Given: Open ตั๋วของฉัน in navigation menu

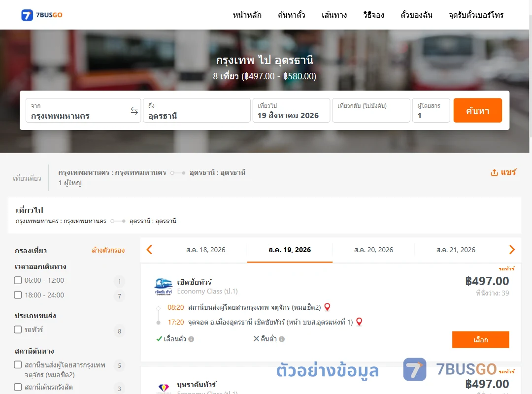Looking at the screenshot, I should (416, 15).
